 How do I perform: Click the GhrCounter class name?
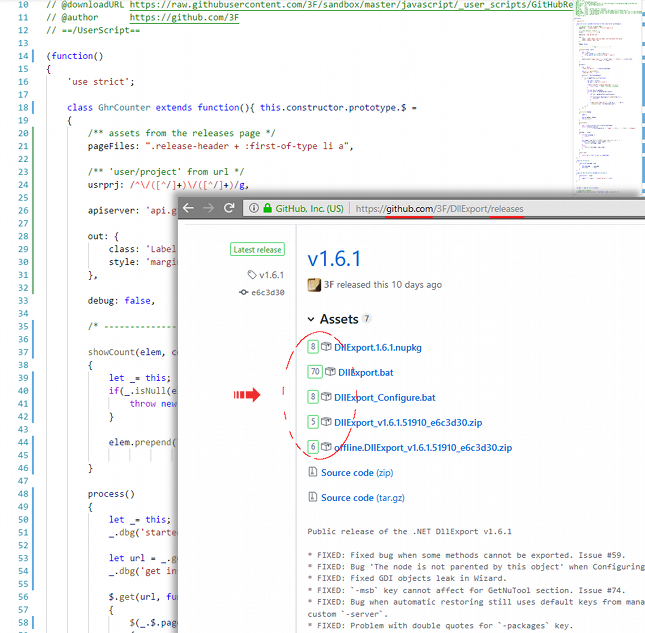click(x=124, y=108)
